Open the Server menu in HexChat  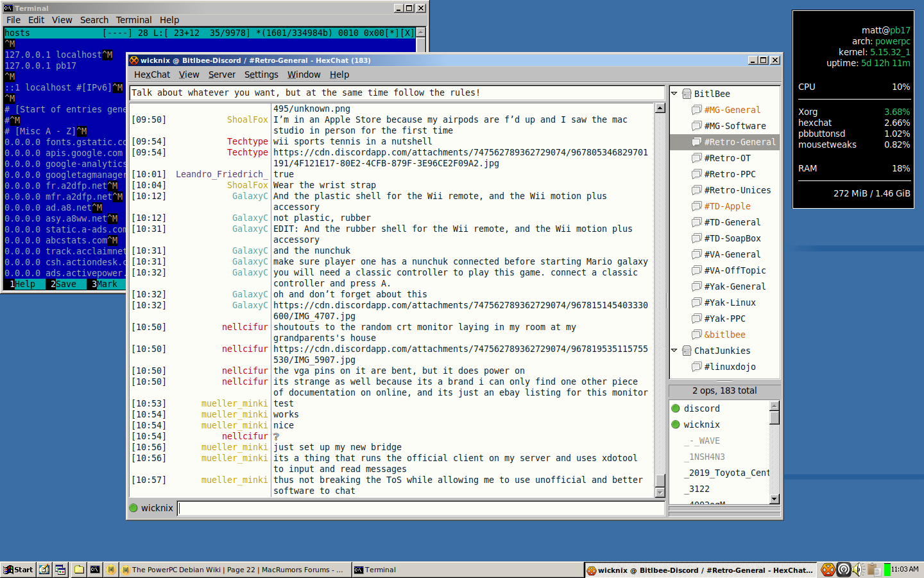point(221,74)
